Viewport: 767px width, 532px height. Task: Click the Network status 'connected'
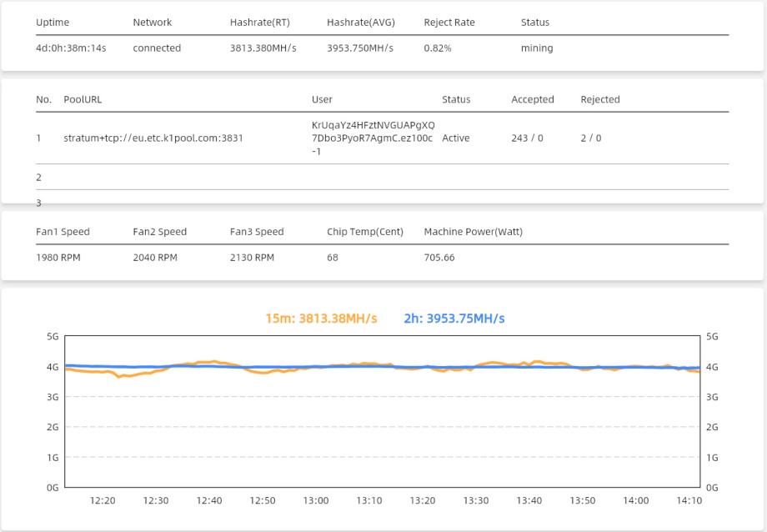coord(157,48)
